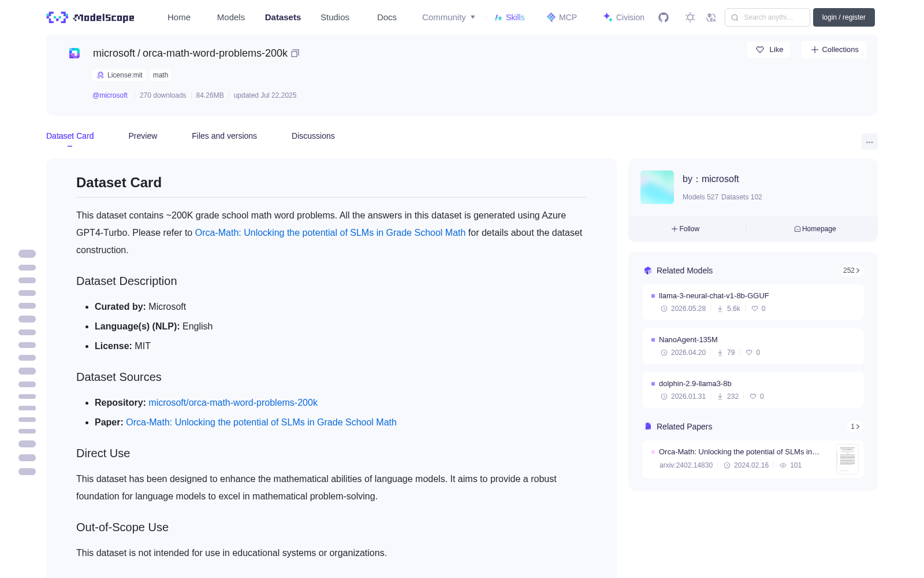
Task: Open Orca-Math link in the intro paragraph
Action: point(330,232)
